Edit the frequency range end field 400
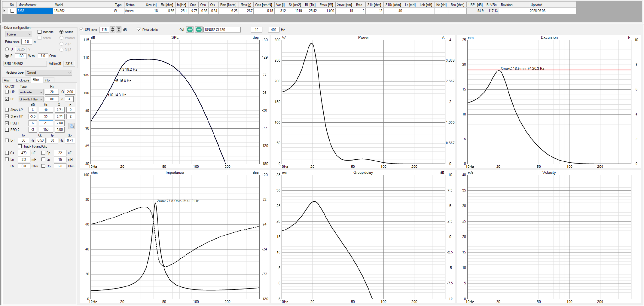Screen dimensions: 644x306 274,30
